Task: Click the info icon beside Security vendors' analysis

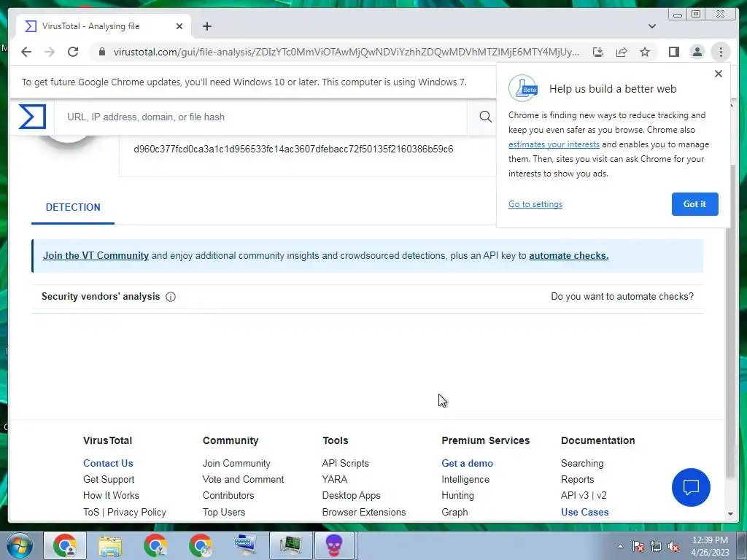Action: 171,297
